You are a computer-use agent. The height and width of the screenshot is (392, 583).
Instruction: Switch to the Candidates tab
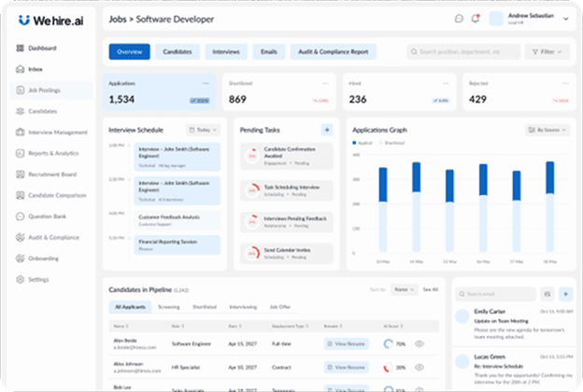[178, 51]
